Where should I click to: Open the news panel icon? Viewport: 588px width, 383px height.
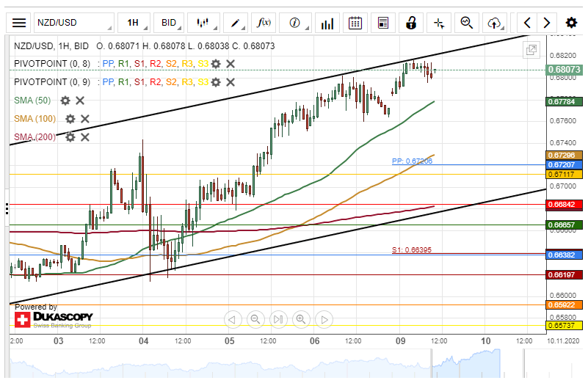[x=383, y=23]
